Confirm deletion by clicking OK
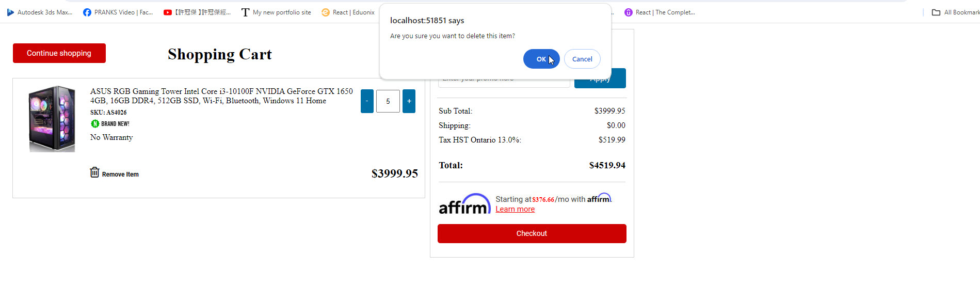980x286 pixels. [541, 59]
